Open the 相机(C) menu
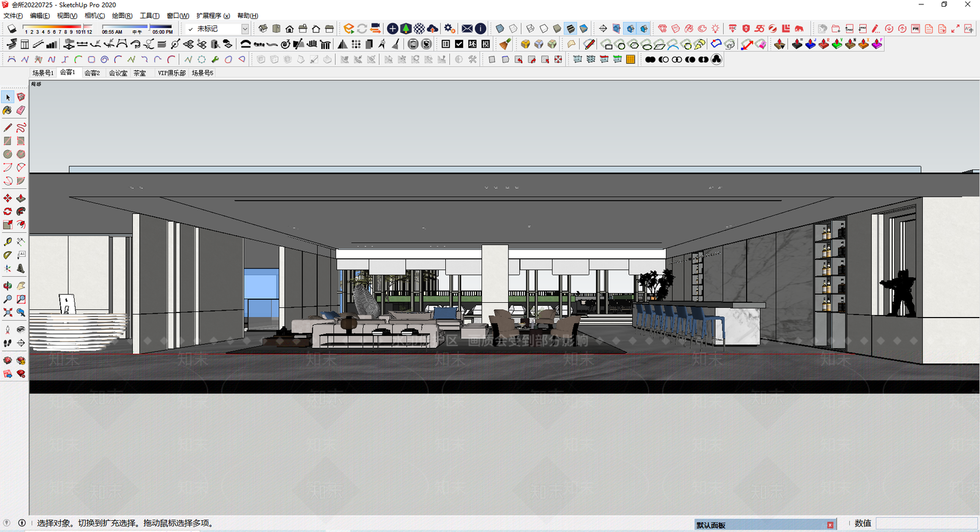 click(94, 16)
